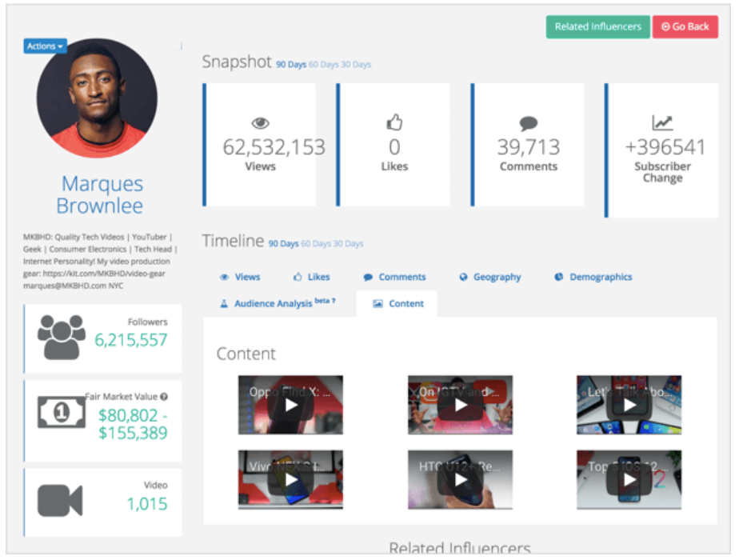Click the Related Influencers green button

[597, 27]
